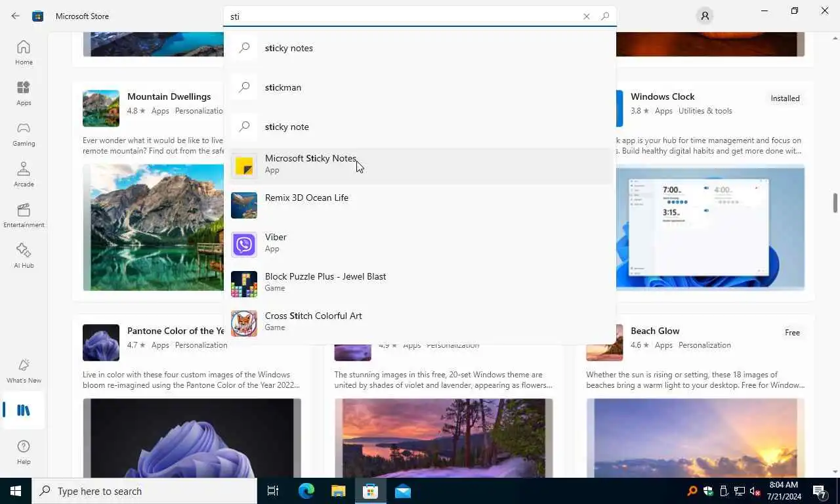This screenshot has height=504, width=840.
Task: Click the scroll-down arrow of the scrollbar
Action: tap(835, 472)
